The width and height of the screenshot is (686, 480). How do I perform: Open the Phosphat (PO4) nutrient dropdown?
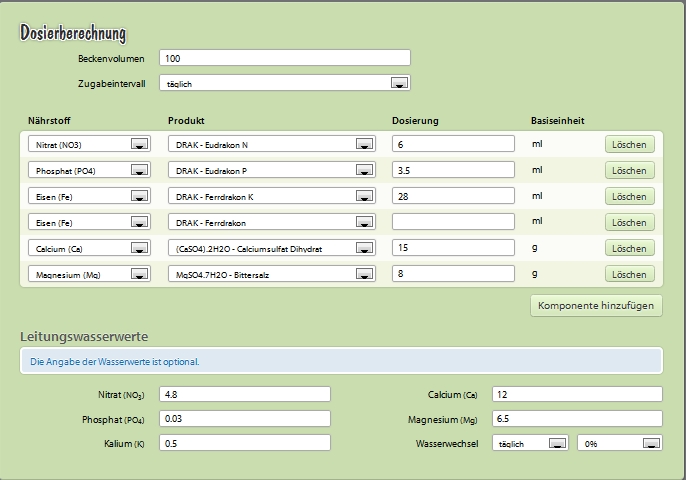point(89,170)
